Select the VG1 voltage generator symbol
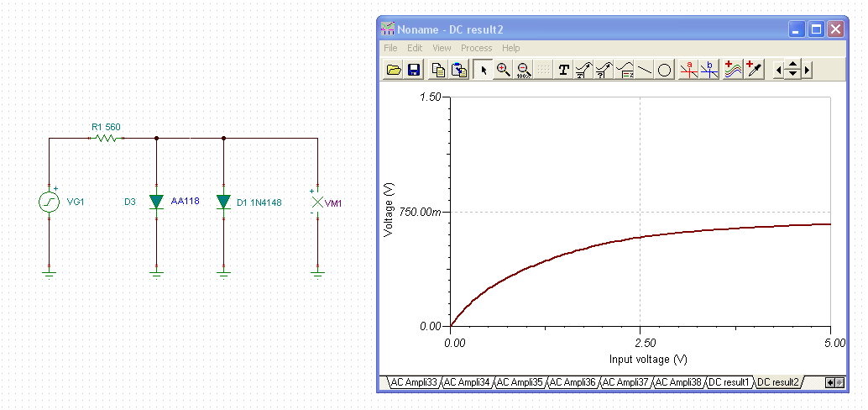Viewport: 868px width, 410px height. point(49,202)
